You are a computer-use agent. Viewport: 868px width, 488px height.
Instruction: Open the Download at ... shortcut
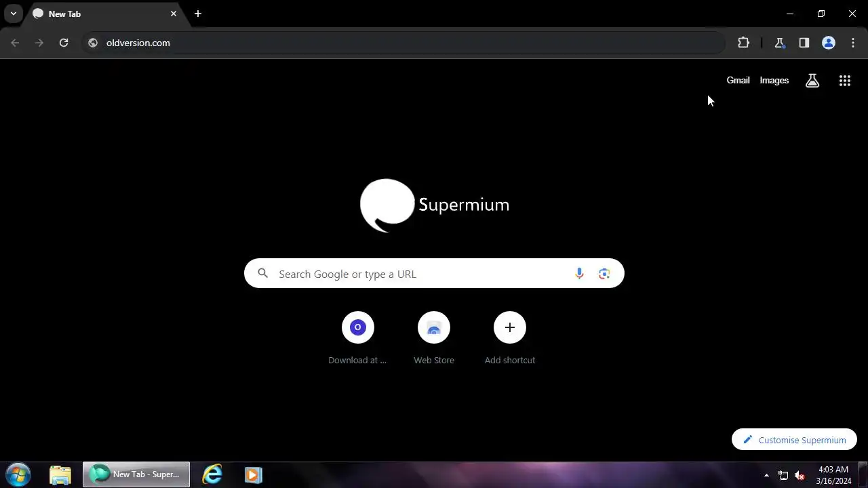click(x=358, y=338)
